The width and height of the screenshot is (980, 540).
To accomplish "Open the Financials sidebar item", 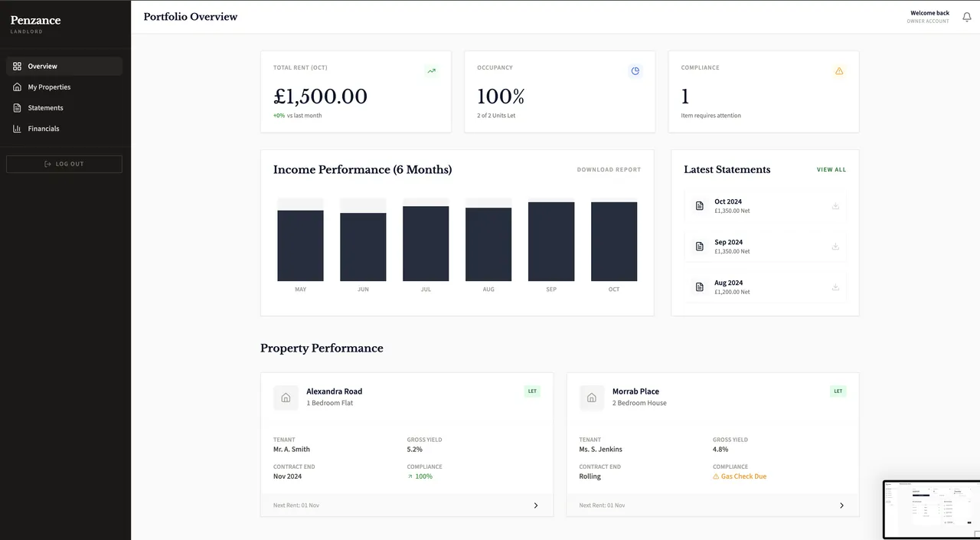I will [x=44, y=129].
